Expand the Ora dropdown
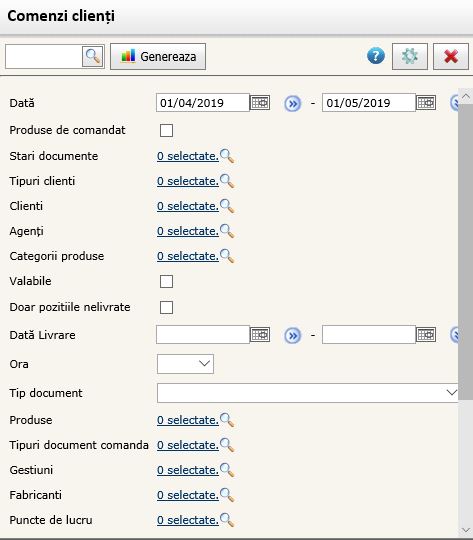The width and height of the screenshot is (473, 540). point(185,364)
